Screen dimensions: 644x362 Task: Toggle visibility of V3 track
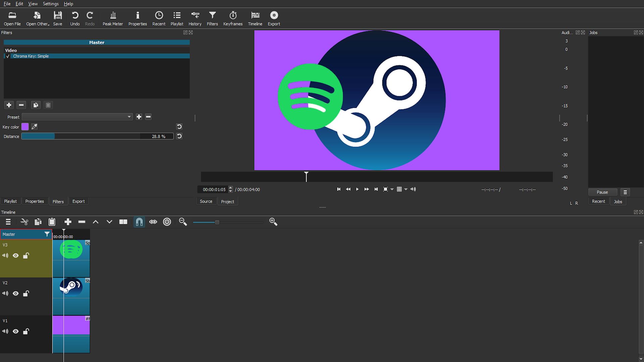pyautogui.click(x=15, y=255)
